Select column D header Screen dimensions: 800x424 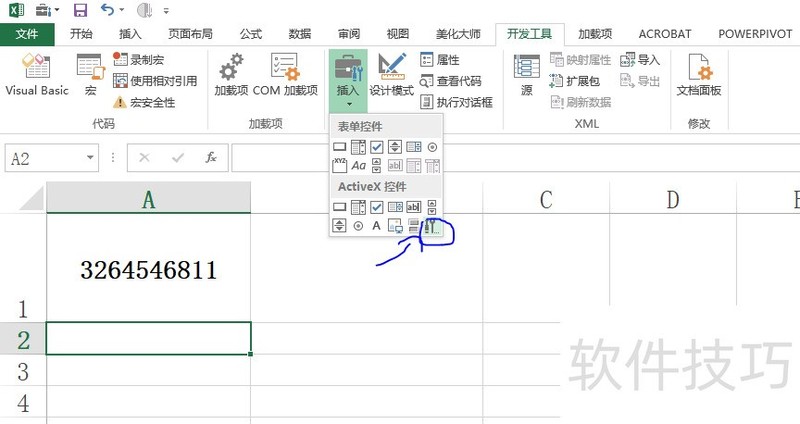(x=673, y=198)
